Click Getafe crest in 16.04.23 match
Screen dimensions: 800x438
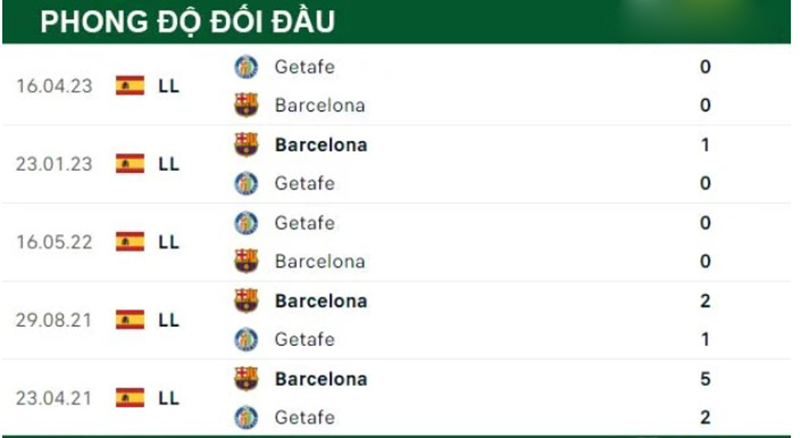246,67
